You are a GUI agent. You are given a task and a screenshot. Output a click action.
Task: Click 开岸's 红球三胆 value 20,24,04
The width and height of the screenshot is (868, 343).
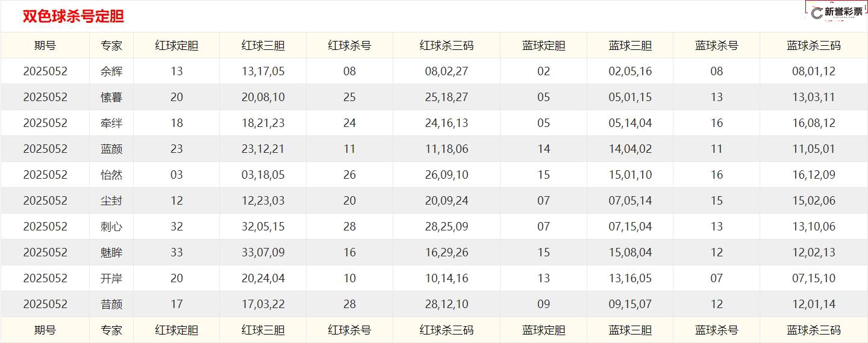coord(263,278)
